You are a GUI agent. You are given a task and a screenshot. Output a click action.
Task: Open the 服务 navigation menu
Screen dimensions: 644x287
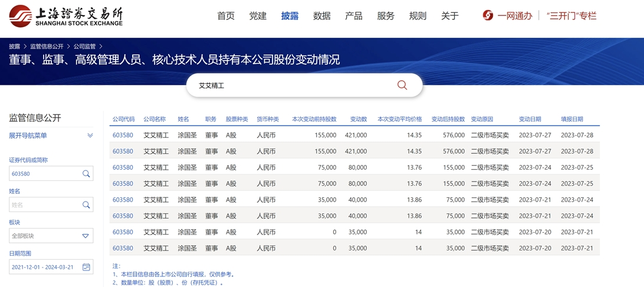pos(386,16)
